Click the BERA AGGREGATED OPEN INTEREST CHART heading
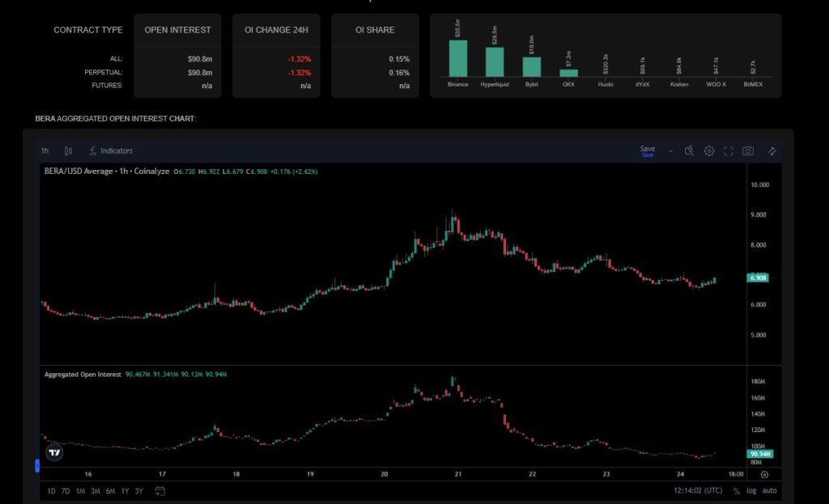829x504 pixels. pos(115,118)
